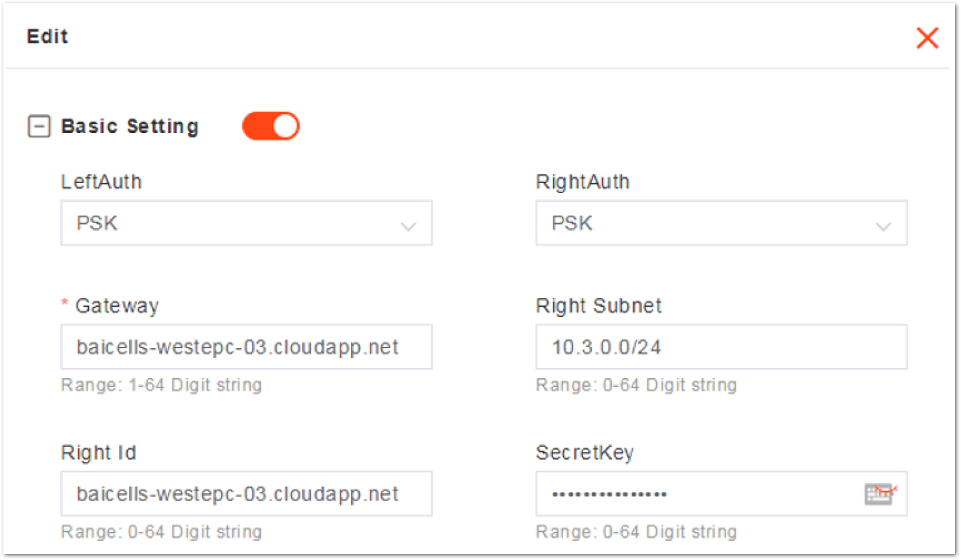Click the LeftAuth field label
Image resolution: width=961 pixels, height=560 pixels.
(x=101, y=182)
